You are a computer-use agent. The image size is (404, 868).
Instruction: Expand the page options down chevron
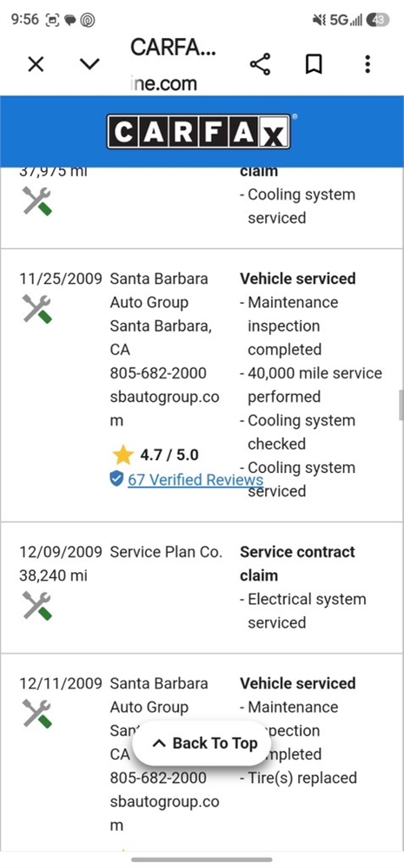[89, 65]
